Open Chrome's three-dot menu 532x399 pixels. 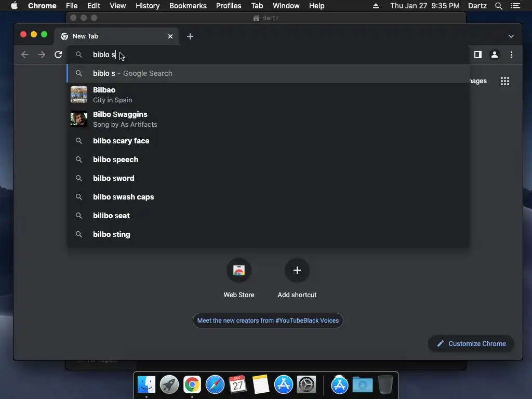(511, 55)
